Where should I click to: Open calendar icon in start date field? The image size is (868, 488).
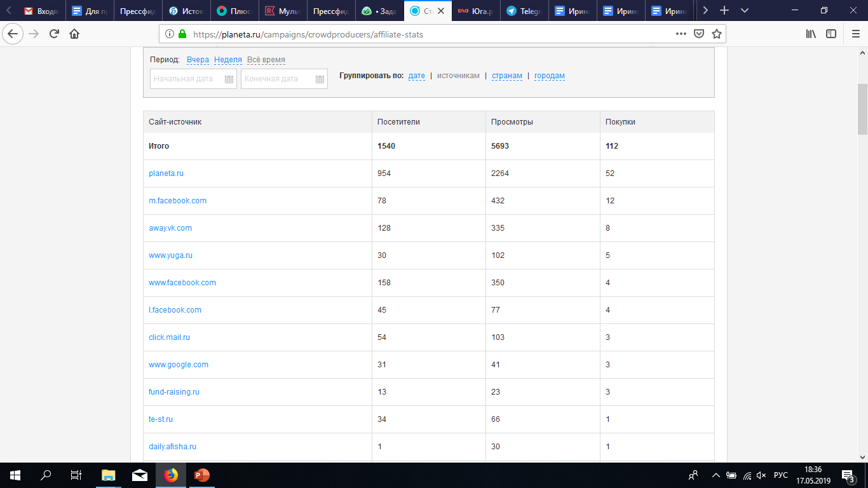point(229,79)
